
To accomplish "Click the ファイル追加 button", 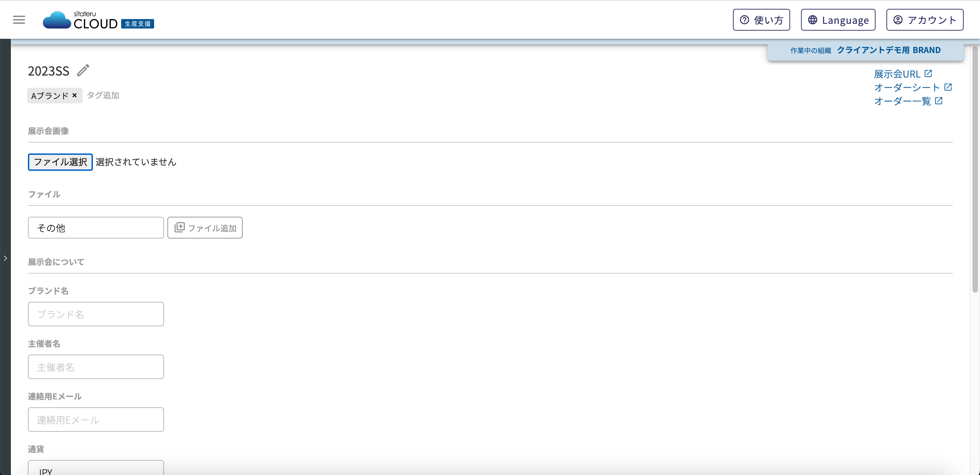I will (205, 228).
